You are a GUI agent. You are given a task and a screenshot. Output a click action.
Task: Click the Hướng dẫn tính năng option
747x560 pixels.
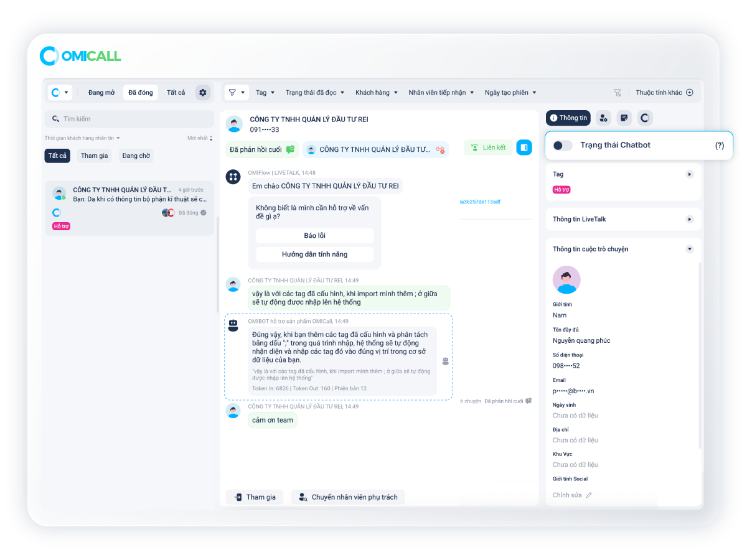tap(314, 254)
